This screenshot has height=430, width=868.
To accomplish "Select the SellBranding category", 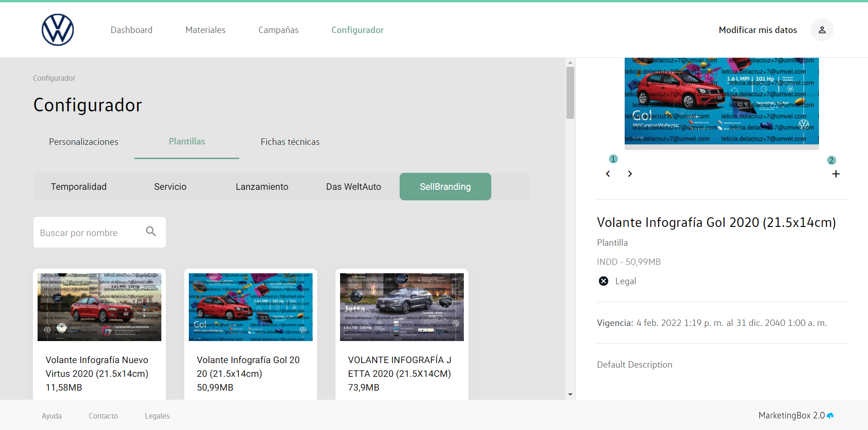I will point(445,187).
